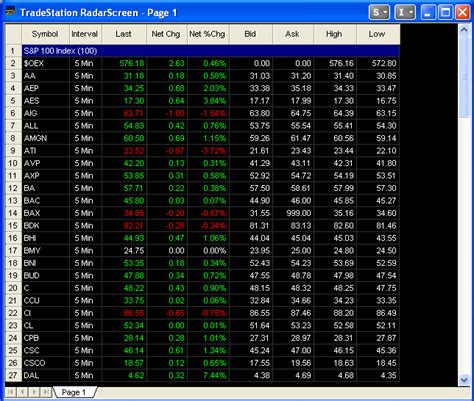Click row header number 27 for DAL
Screen dimensions: 474x401
[x=13, y=376]
